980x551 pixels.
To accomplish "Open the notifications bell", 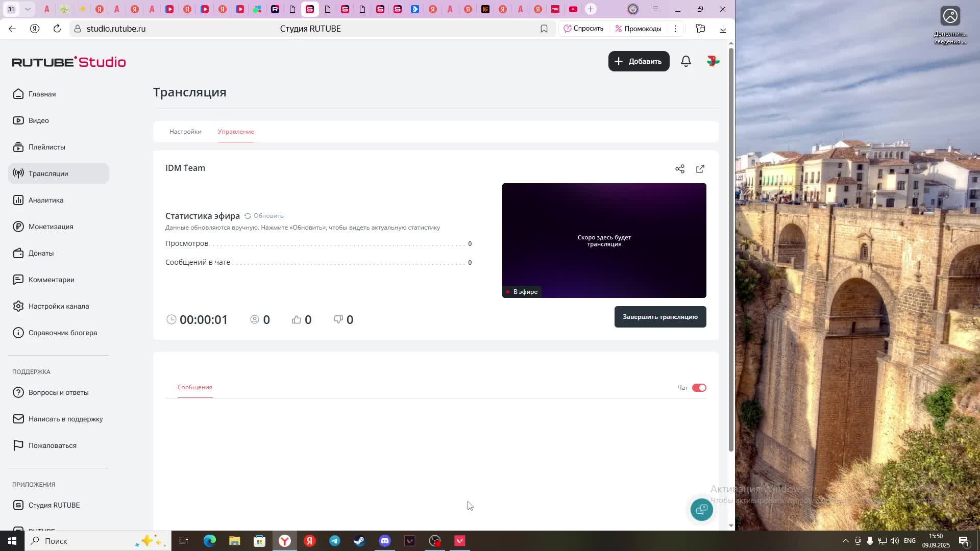I will click(686, 61).
